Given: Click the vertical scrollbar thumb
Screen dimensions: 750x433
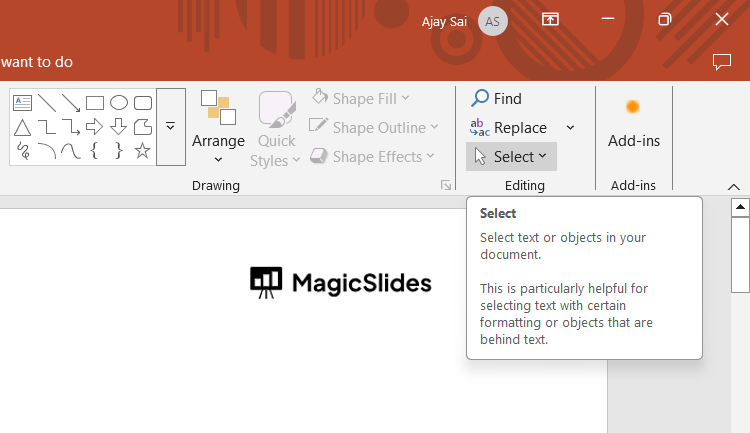Looking at the screenshot, I should 740,255.
